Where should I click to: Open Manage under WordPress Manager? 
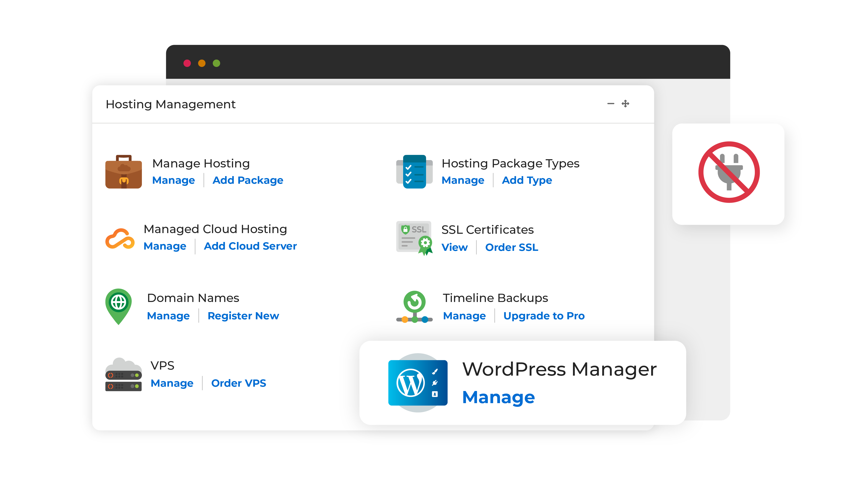[498, 398]
